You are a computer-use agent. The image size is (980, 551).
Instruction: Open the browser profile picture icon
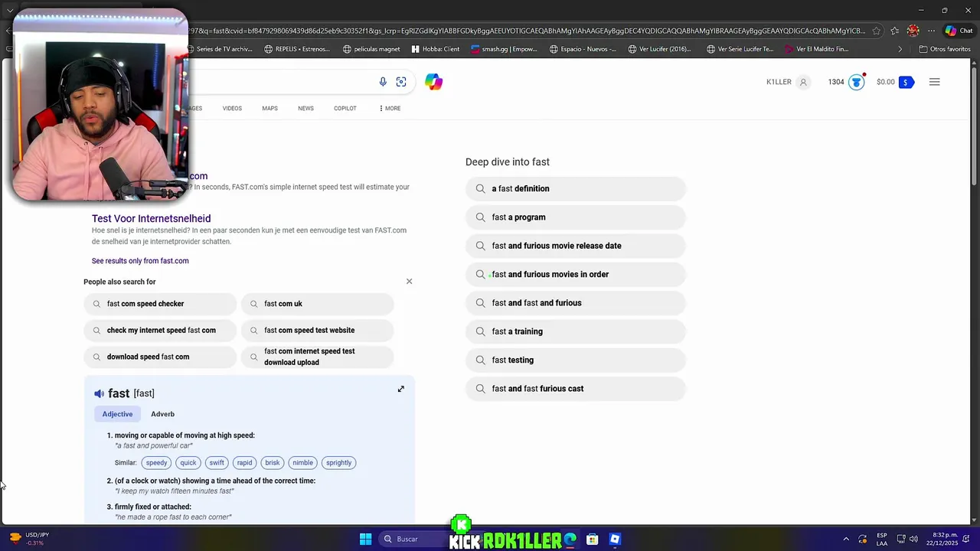pos(913,31)
